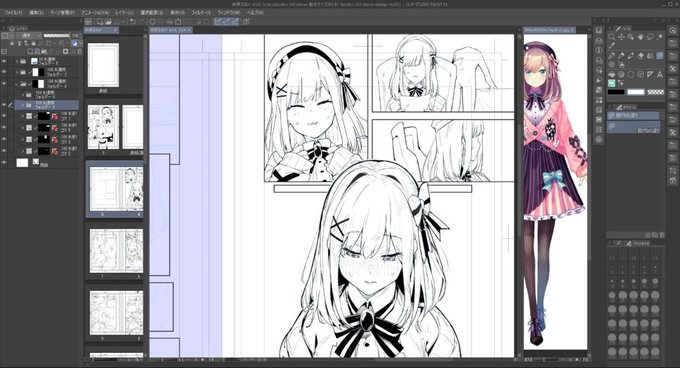Close the reference image tab
Viewport: 680px width, 368px height.
pos(572,30)
